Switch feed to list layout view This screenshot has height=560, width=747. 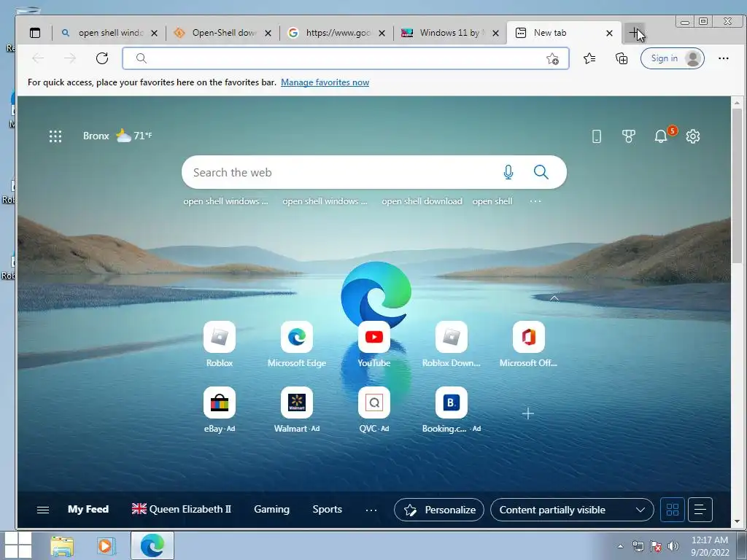point(700,510)
